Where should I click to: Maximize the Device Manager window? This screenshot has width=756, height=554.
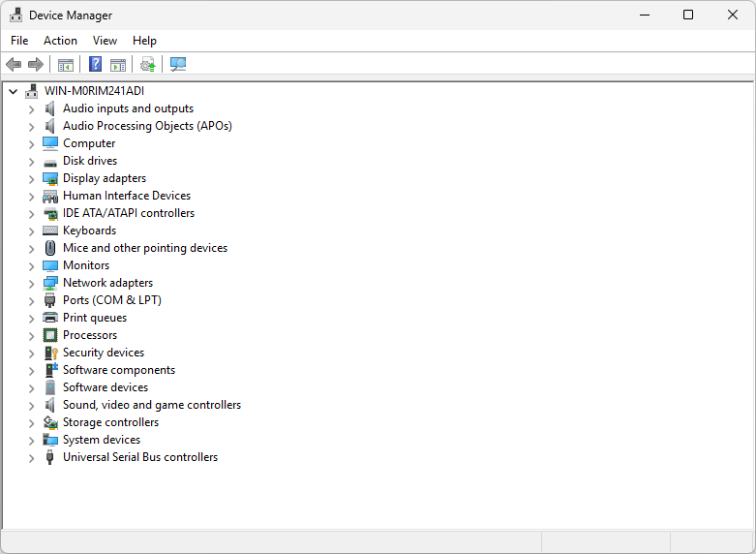688,15
